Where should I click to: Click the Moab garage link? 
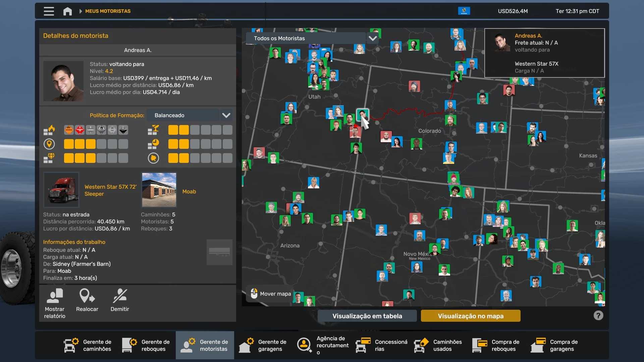click(x=189, y=191)
